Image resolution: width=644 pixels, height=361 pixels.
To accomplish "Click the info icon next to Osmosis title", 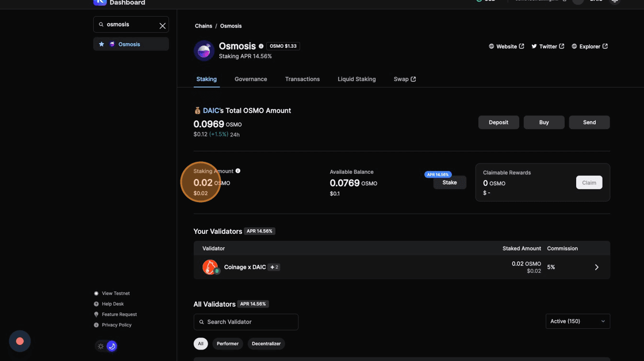I will (x=261, y=46).
